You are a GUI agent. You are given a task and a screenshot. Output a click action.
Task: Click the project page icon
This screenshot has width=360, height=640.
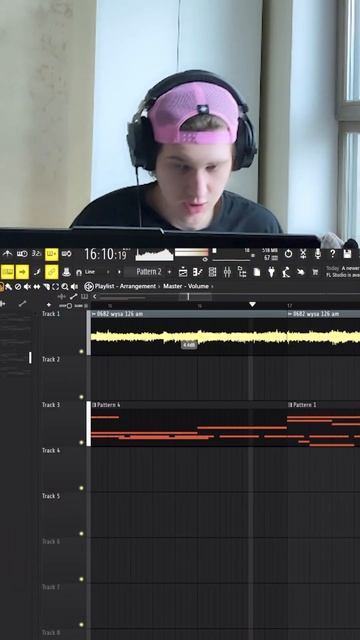(257, 272)
